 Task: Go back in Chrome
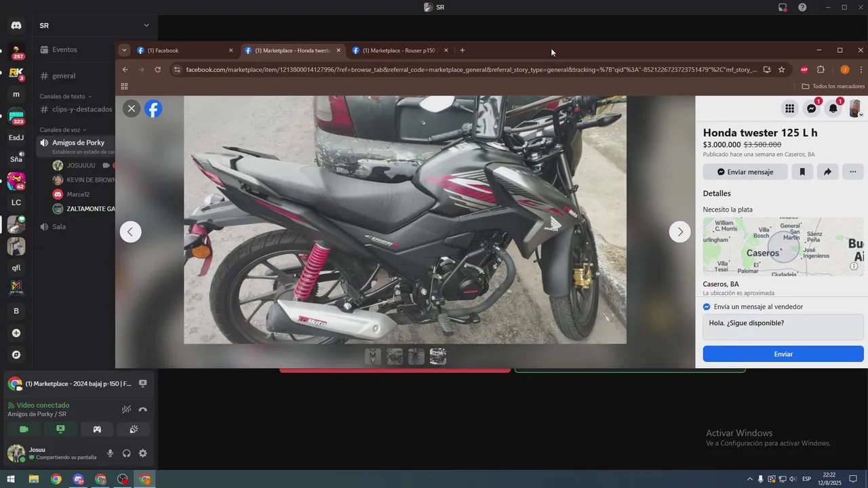click(125, 69)
